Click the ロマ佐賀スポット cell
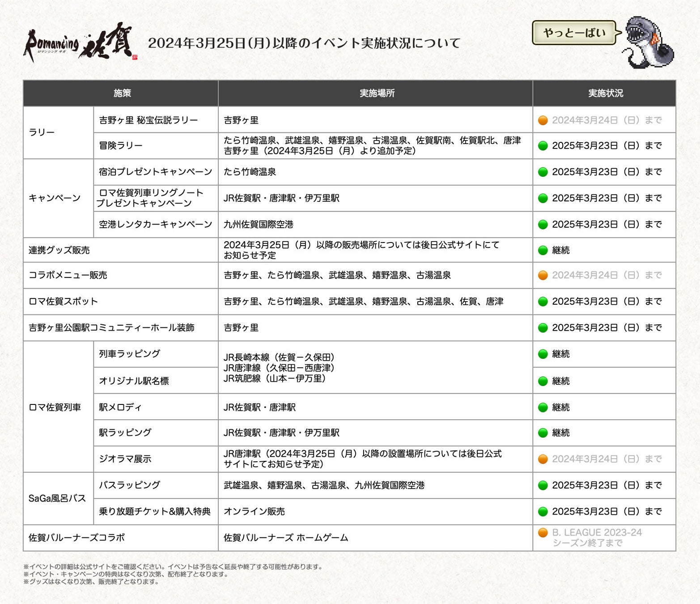The height and width of the screenshot is (604, 700). (x=121, y=302)
